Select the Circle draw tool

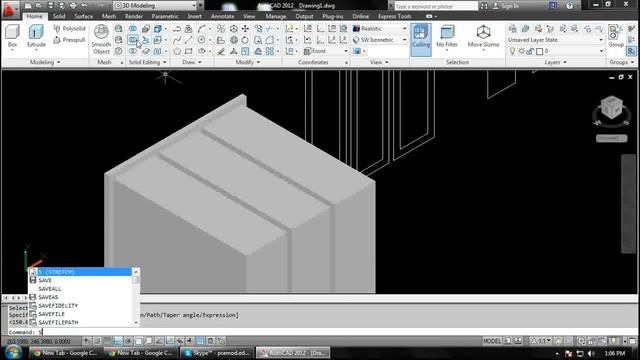point(201,40)
